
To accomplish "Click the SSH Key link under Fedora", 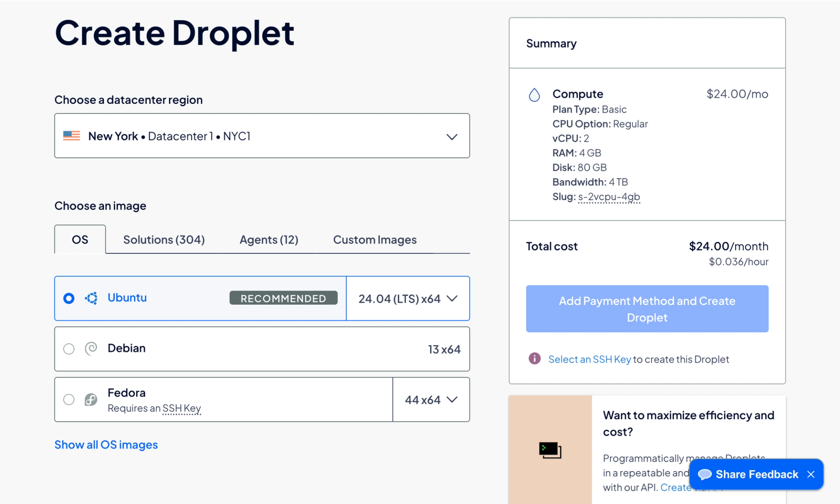I will coord(182,408).
